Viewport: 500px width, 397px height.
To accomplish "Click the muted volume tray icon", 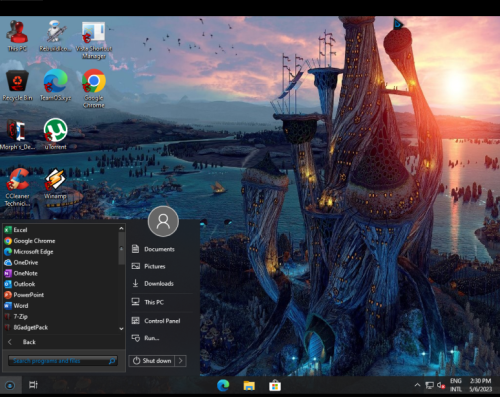I will pyautogui.click(x=441, y=386).
